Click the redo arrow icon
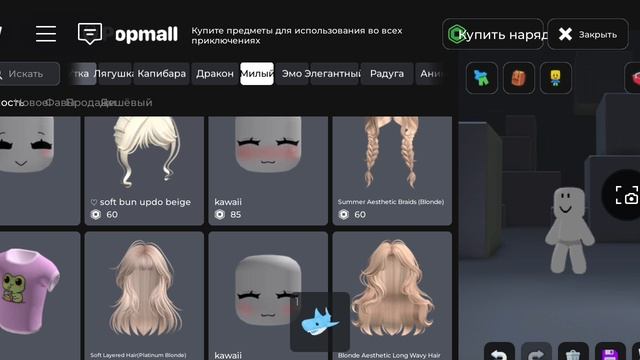Viewport: 640px width, 360px height. (x=536, y=352)
